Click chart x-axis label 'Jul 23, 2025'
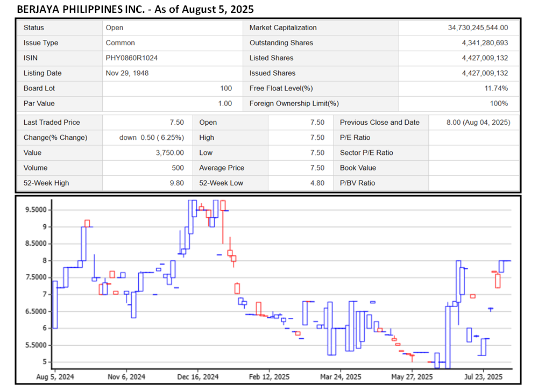538x392 pixels. coord(484,377)
